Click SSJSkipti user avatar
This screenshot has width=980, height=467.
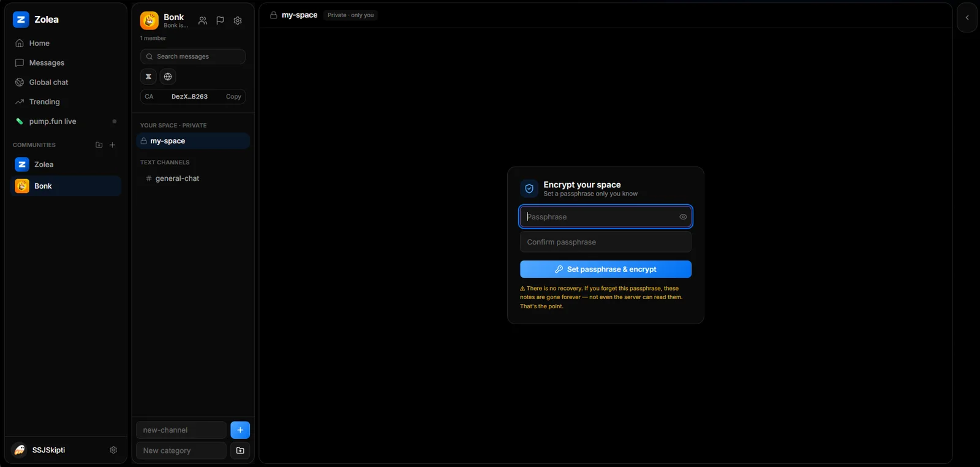point(20,450)
